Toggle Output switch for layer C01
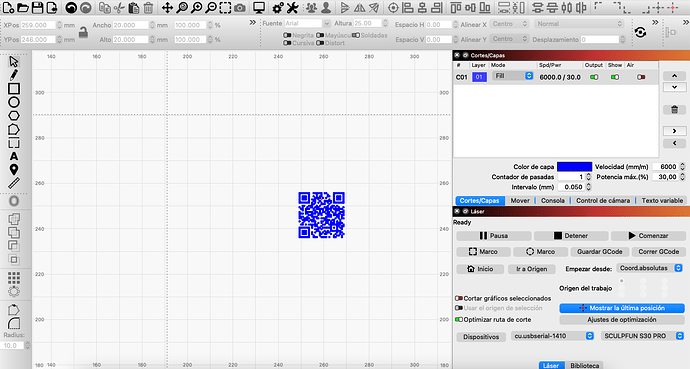This screenshot has height=369, width=690. click(x=594, y=77)
